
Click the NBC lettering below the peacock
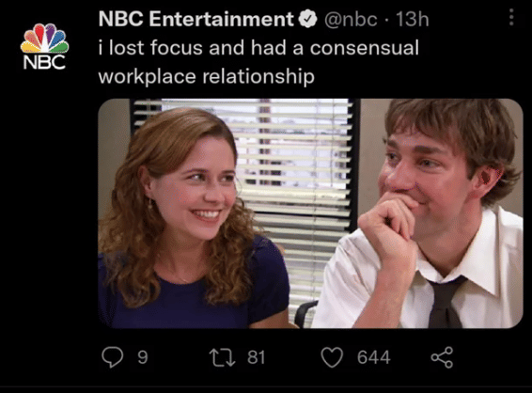[44, 62]
